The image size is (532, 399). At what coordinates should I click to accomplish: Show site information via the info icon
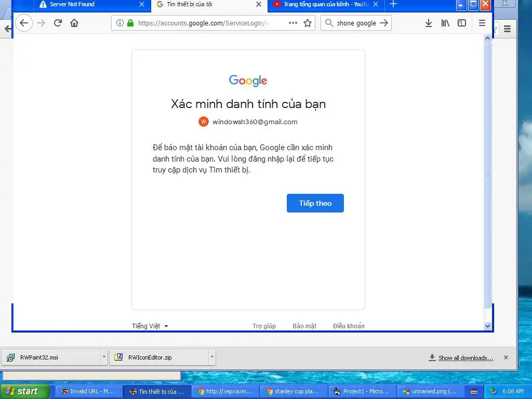point(120,23)
